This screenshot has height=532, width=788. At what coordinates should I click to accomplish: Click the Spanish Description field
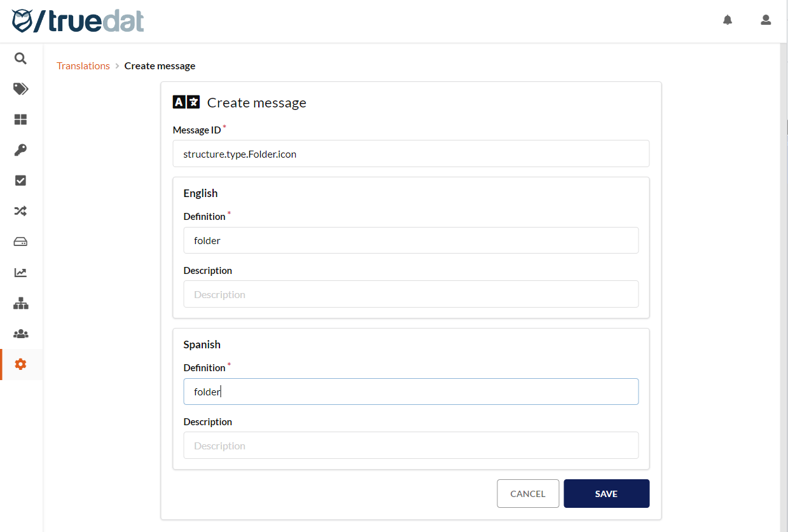point(411,446)
